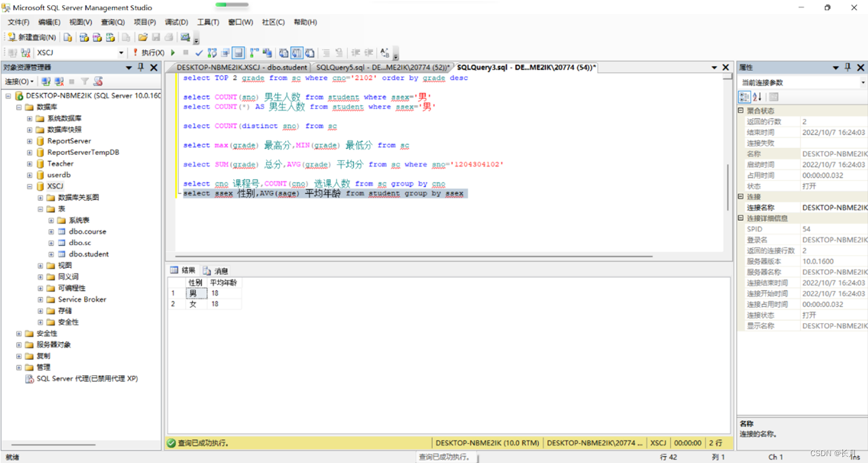Select dbo.course table in tree
Screen dimensions: 868x463
(88, 231)
